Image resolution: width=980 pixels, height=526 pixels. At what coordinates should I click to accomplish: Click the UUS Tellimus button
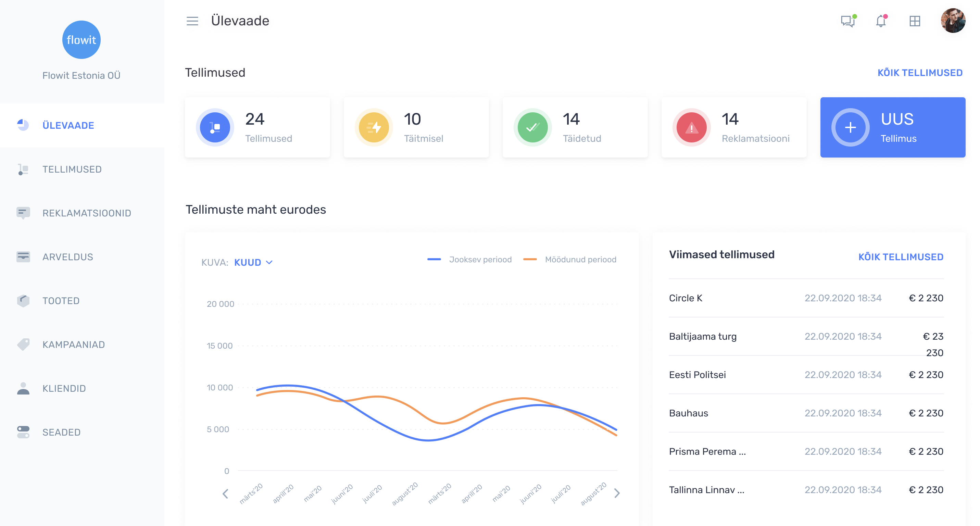click(892, 127)
